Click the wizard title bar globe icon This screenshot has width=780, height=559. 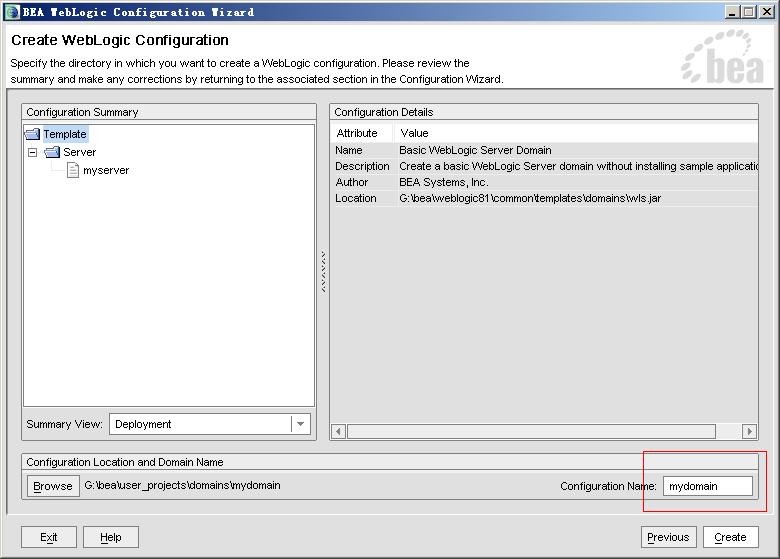tap(12, 12)
